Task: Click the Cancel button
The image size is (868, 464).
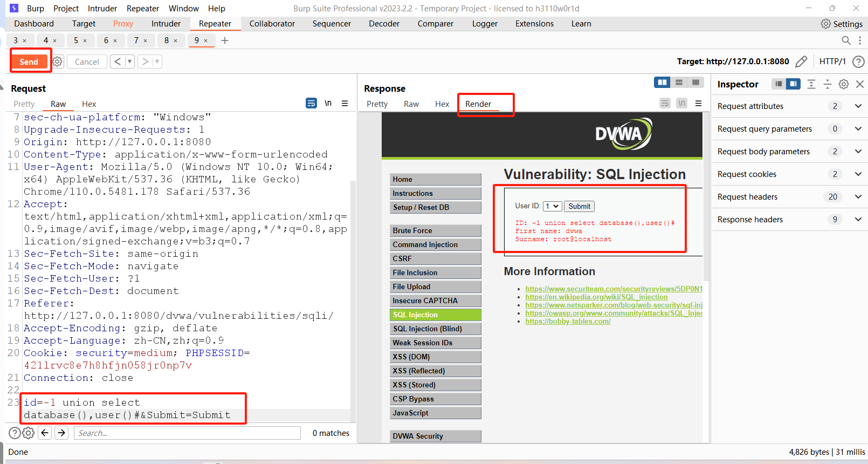Action: tap(87, 62)
